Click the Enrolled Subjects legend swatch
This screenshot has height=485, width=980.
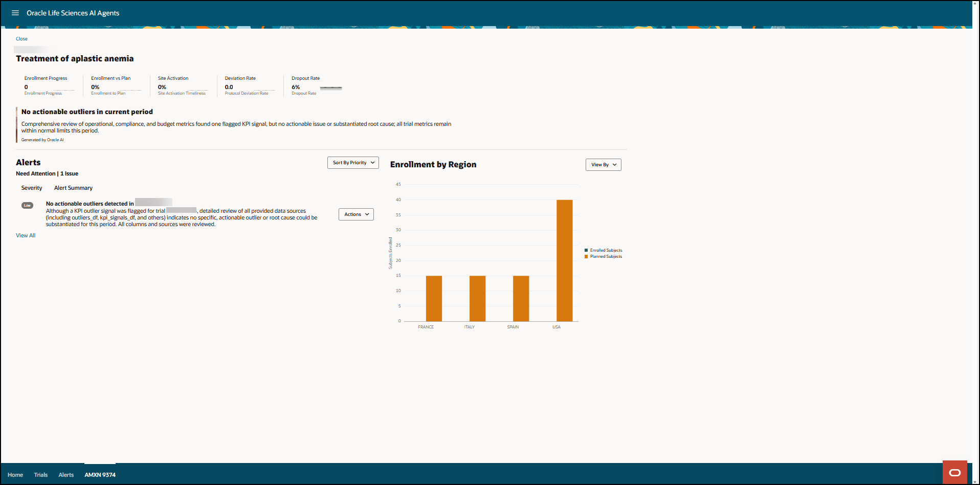[x=586, y=250]
